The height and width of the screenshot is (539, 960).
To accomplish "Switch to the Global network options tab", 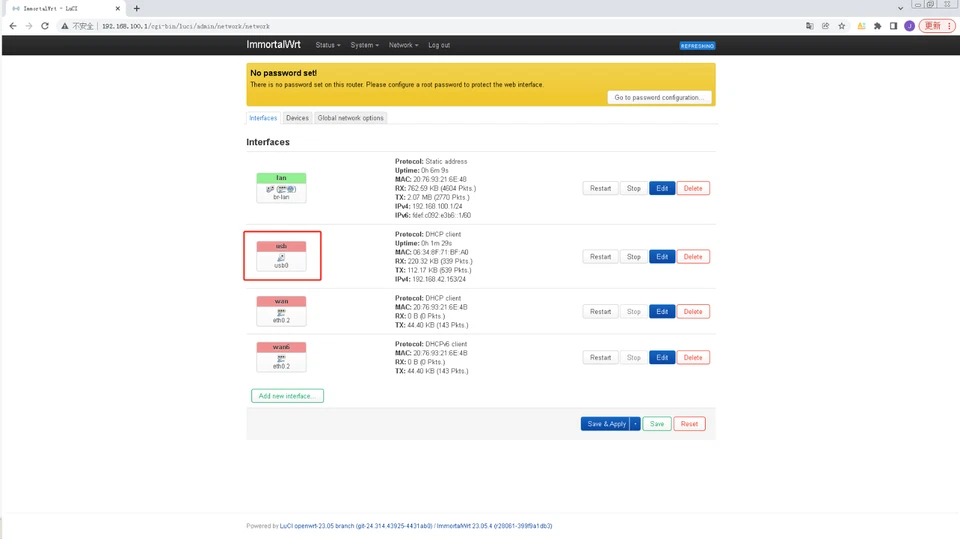I will click(x=350, y=118).
